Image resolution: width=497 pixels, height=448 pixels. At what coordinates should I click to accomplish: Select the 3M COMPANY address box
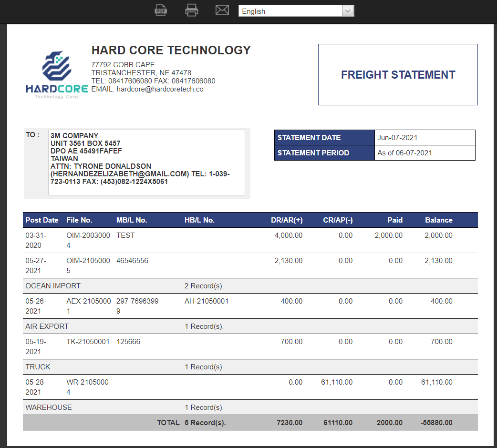click(146, 162)
